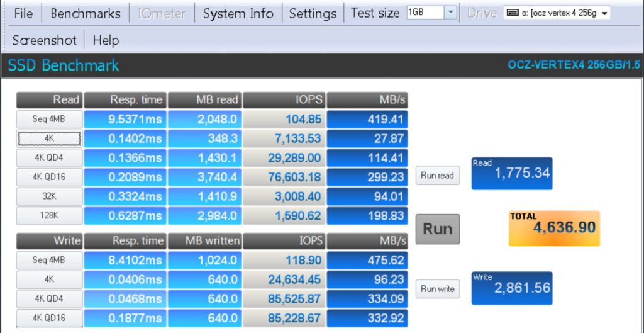Open the Help menu
Viewport: 644px width, 333px height.
click(106, 40)
